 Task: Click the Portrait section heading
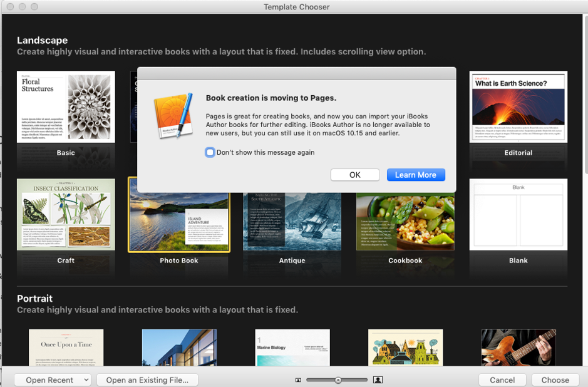pyautogui.click(x=35, y=299)
